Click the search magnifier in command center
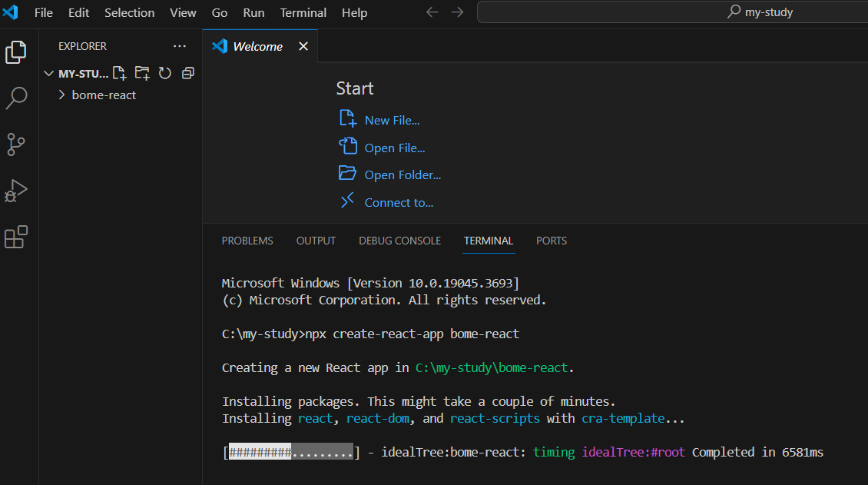 point(734,12)
